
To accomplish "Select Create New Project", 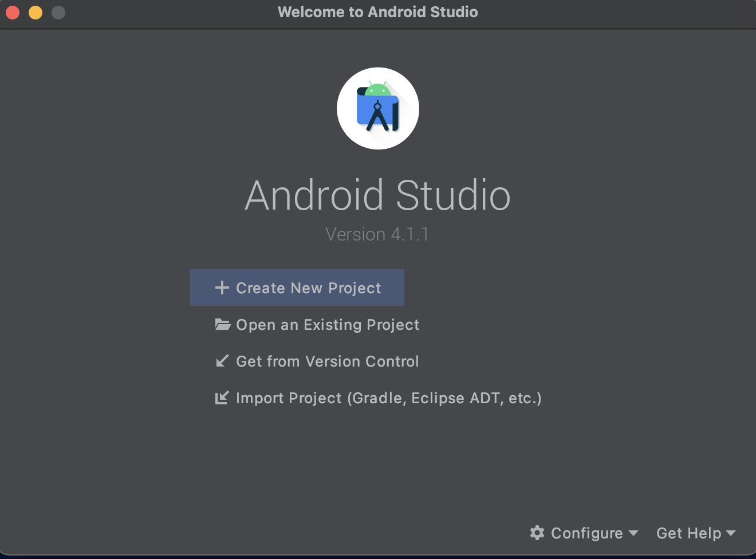I will [x=308, y=288].
